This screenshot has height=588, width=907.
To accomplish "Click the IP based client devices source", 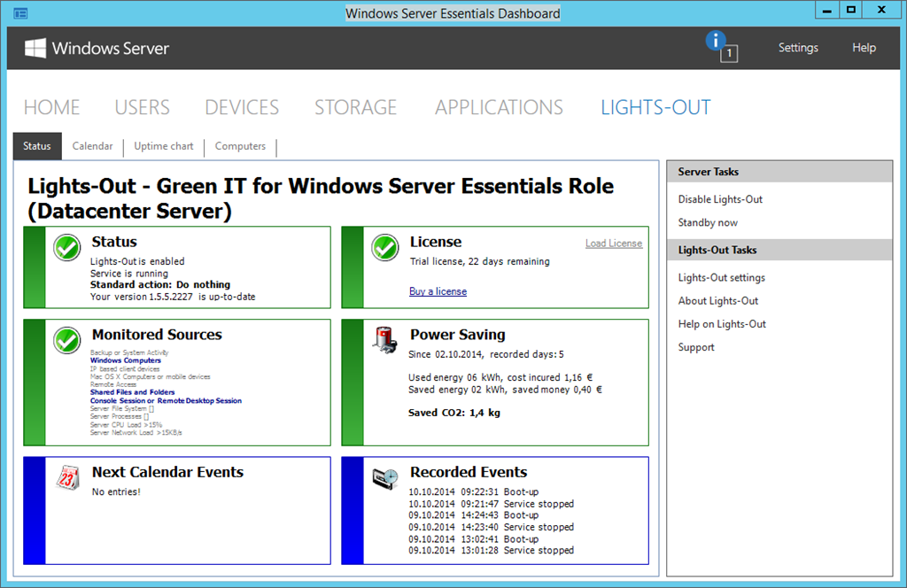I will point(124,368).
